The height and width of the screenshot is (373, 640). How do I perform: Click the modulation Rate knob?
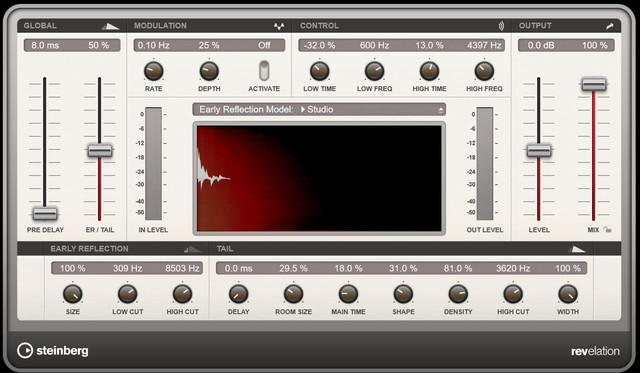click(x=153, y=71)
